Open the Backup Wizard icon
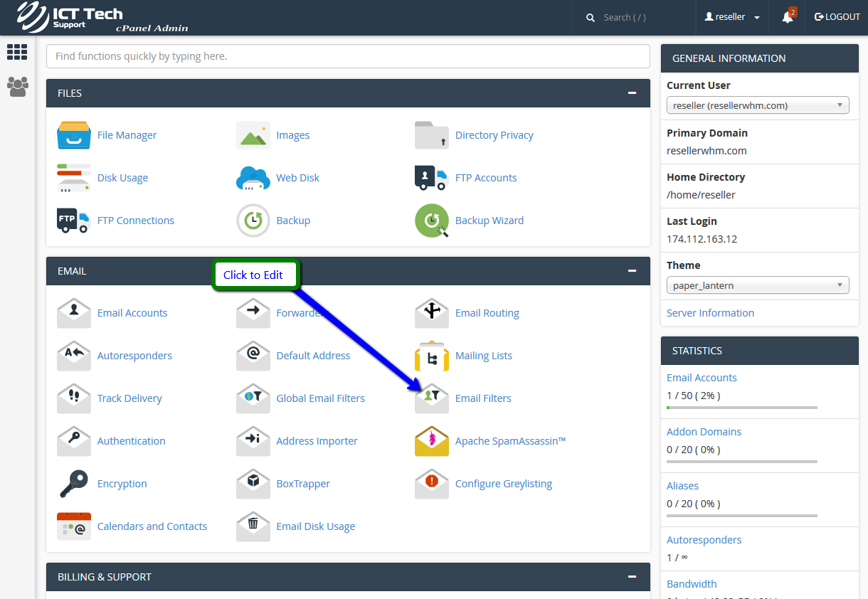This screenshot has width=868, height=599. [432, 221]
